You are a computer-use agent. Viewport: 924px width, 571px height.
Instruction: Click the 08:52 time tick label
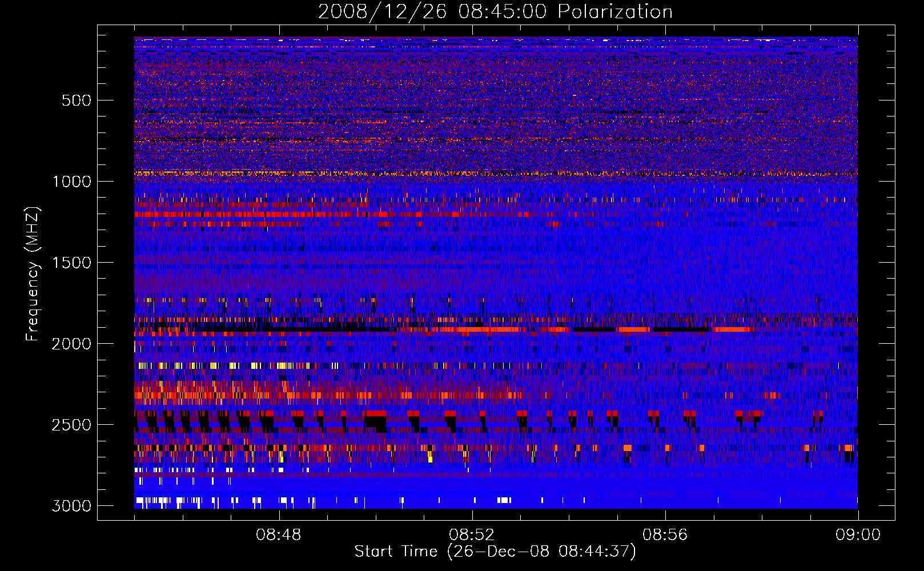pyautogui.click(x=472, y=535)
